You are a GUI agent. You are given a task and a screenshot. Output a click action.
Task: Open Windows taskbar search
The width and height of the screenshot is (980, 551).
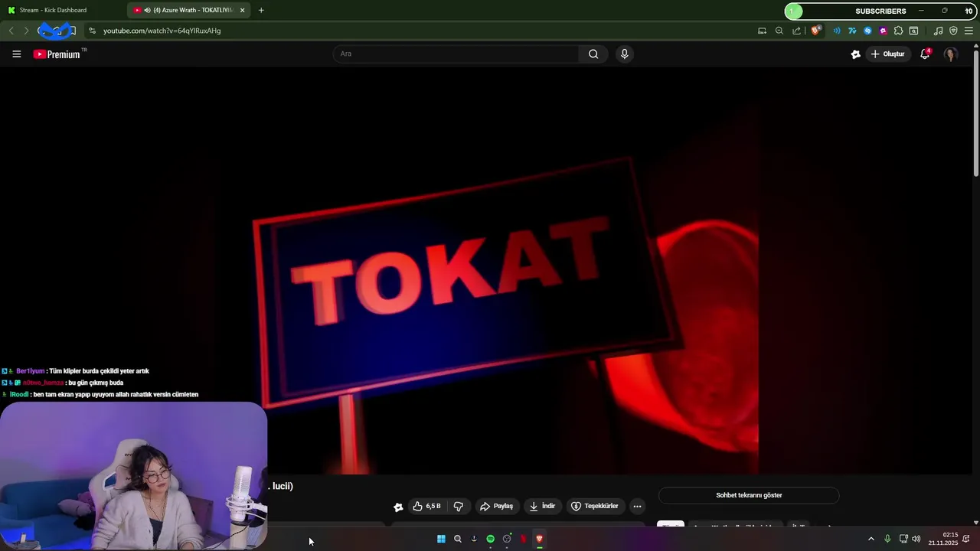[458, 539]
